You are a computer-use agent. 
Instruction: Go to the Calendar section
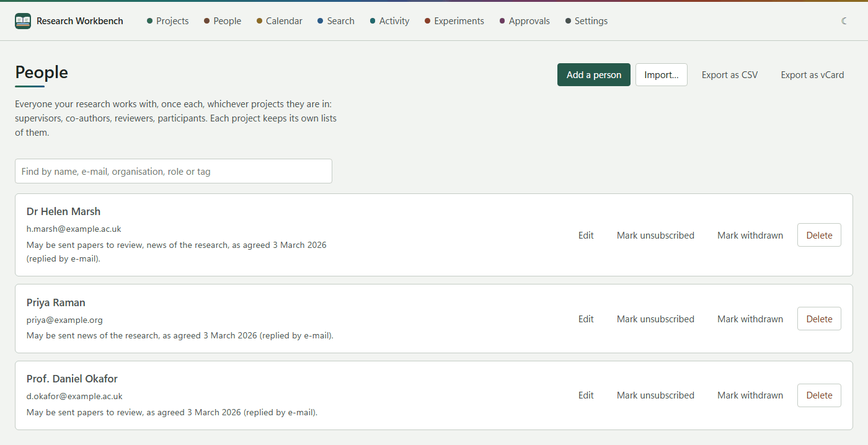(x=280, y=21)
